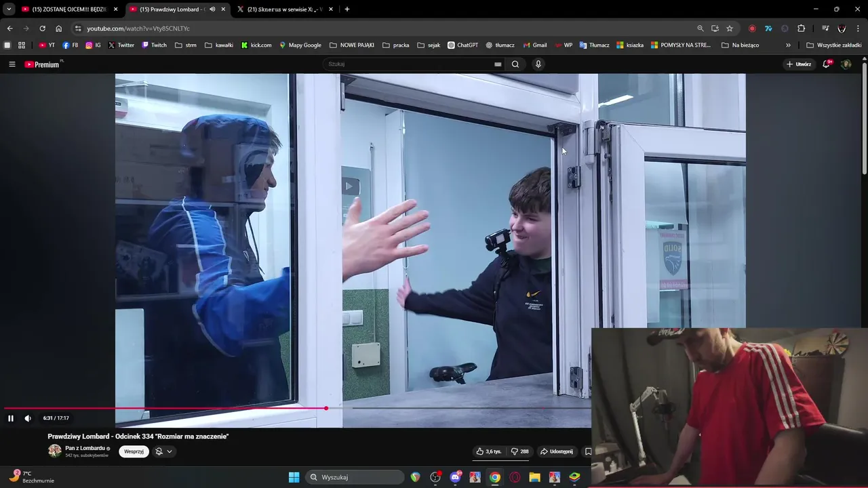Switch to the Sknerus X tab

283,9
